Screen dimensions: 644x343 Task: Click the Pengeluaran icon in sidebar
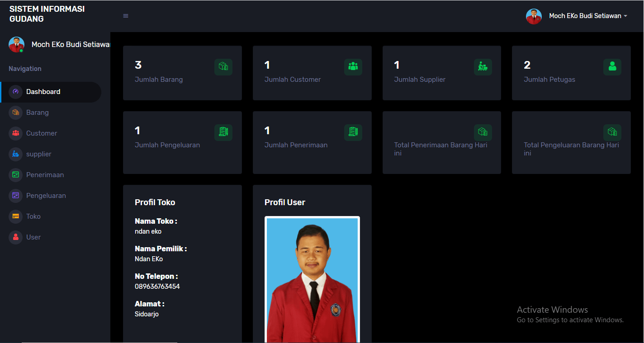[16, 196]
